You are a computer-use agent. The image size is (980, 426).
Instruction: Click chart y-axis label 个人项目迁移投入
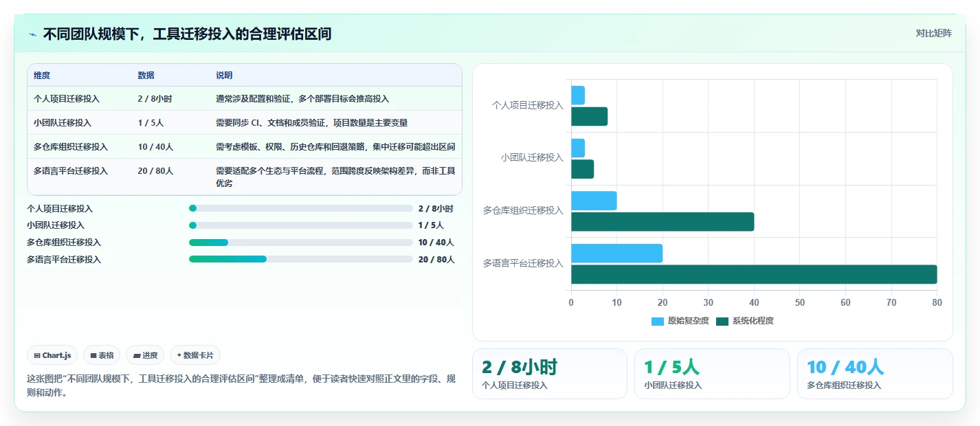tap(528, 106)
